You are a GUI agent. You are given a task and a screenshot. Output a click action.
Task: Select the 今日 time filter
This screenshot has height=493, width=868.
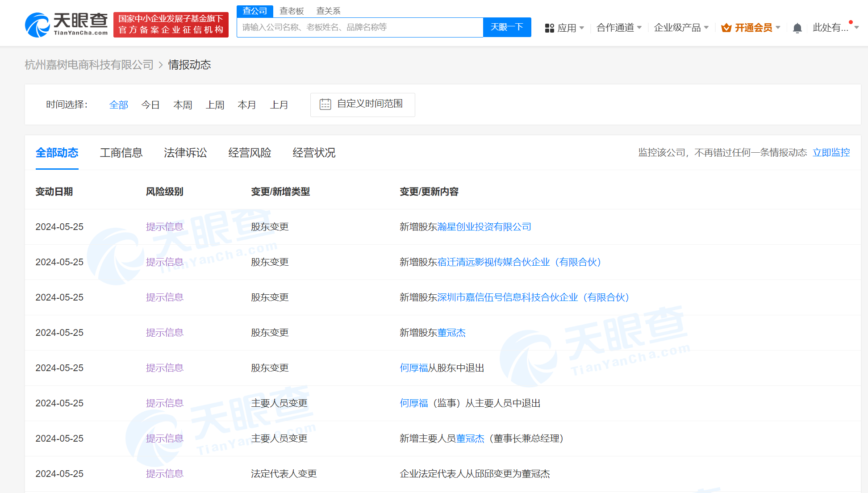[150, 104]
